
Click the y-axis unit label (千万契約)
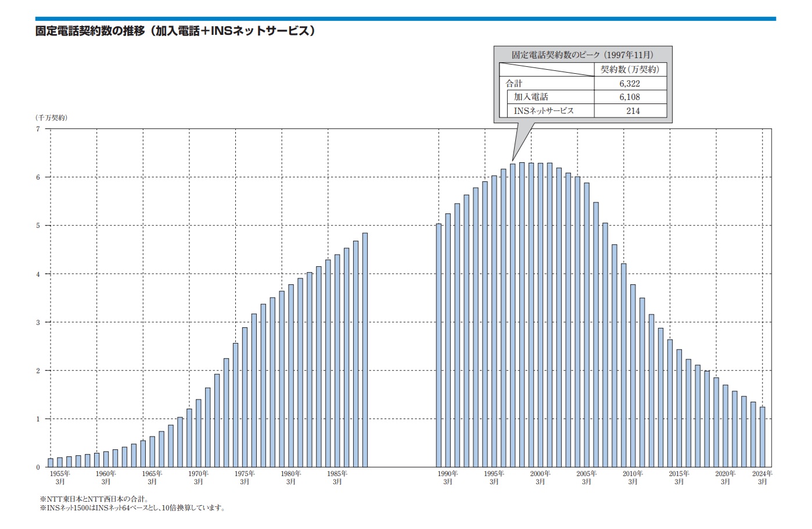coord(52,117)
